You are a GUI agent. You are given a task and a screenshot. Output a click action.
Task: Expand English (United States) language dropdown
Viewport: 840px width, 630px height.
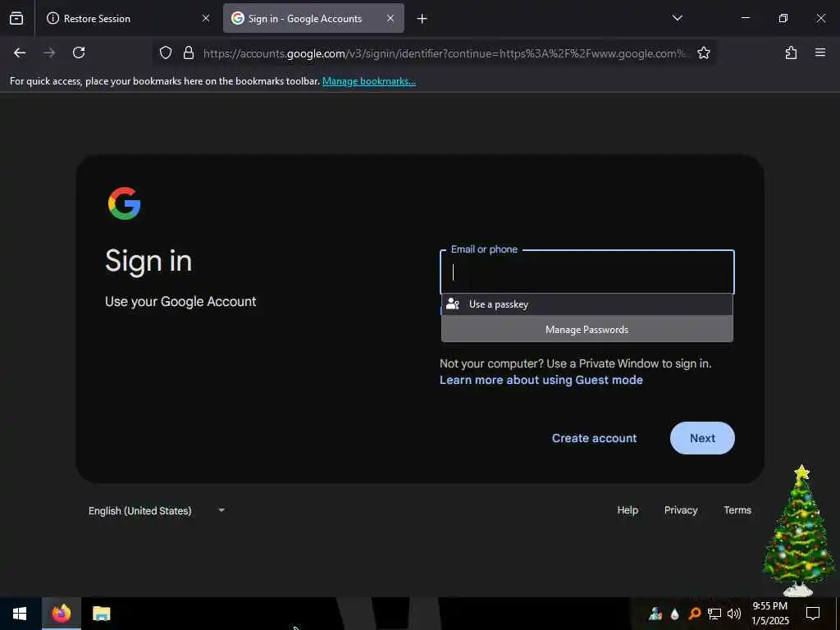click(x=157, y=510)
